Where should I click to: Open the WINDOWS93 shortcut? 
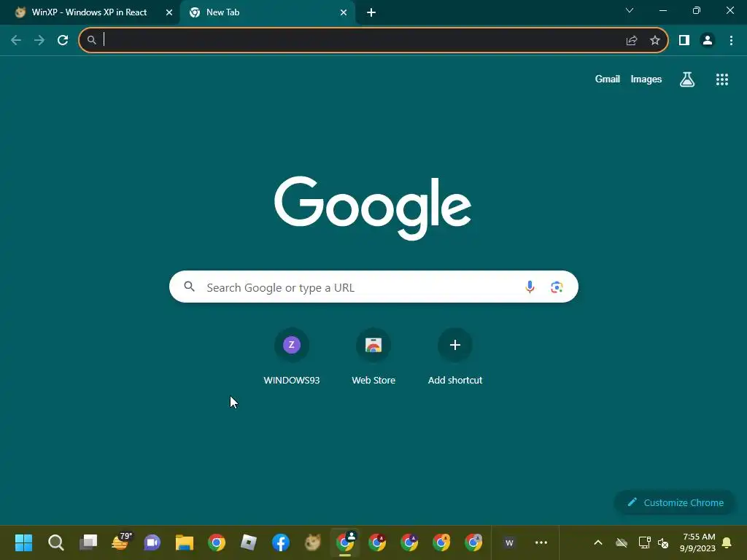[292, 357]
